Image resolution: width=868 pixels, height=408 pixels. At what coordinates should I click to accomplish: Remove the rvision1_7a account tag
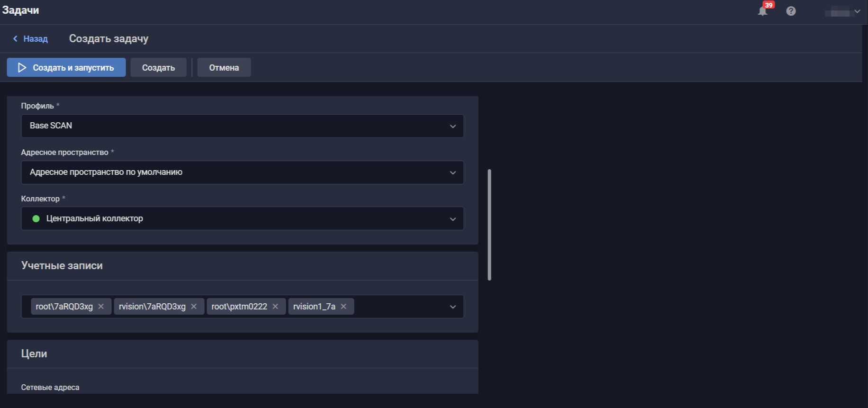[x=344, y=307]
